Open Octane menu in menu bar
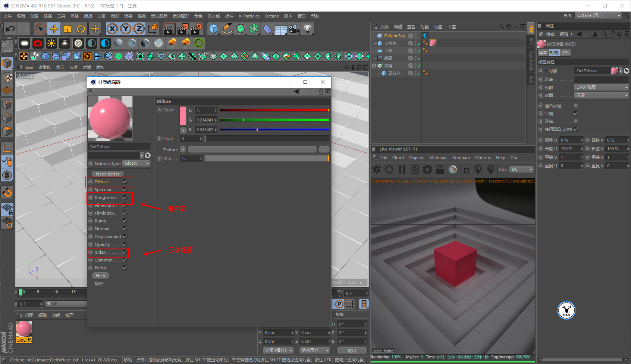The height and width of the screenshot is (364, 631). [272, 16]
